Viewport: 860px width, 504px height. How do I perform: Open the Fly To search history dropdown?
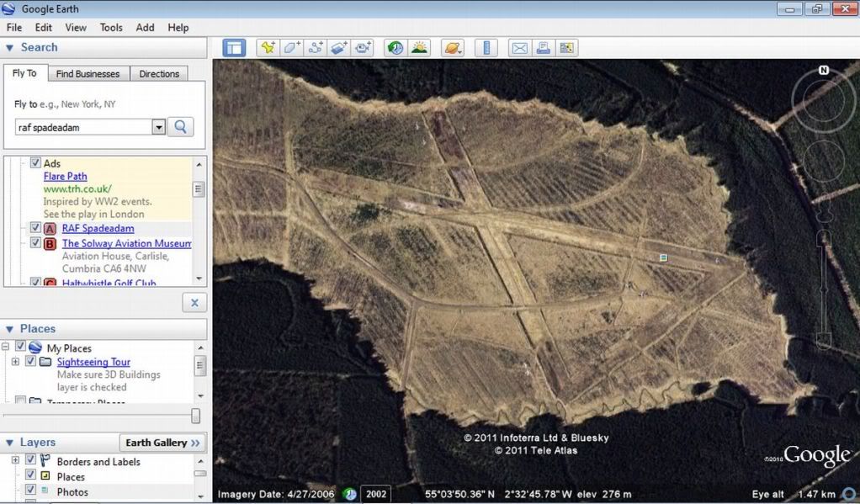click(158, 127)
